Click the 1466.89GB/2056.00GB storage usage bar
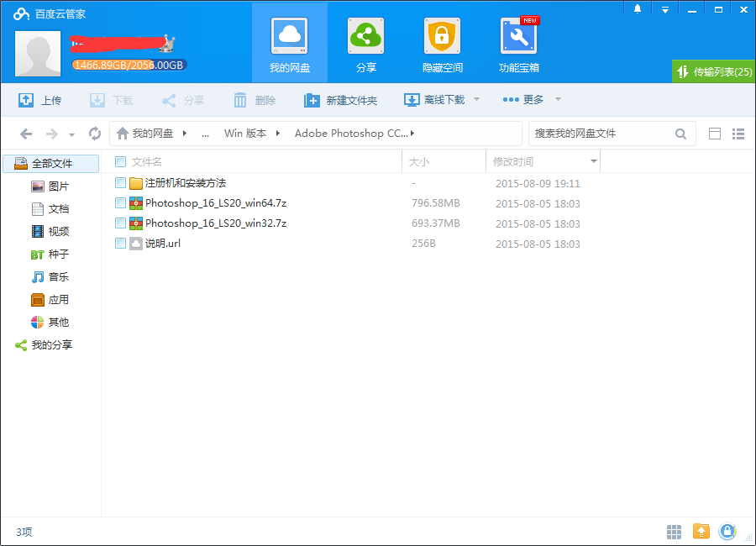Image resolution: width=756 pixels, height=546 pixels. (x=129, y=66)
